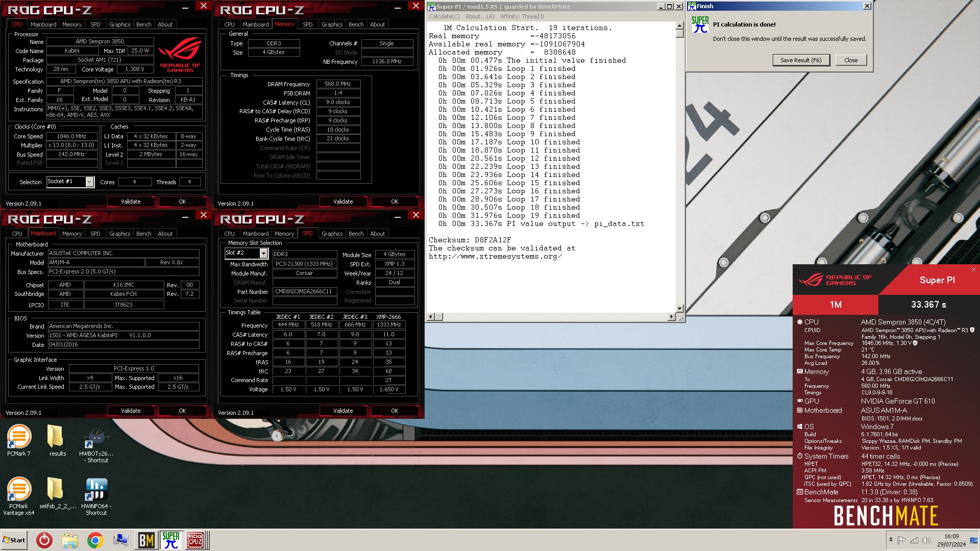Click the red power icon in taskbar
980x551 pixels.
[x=44, y=540]
